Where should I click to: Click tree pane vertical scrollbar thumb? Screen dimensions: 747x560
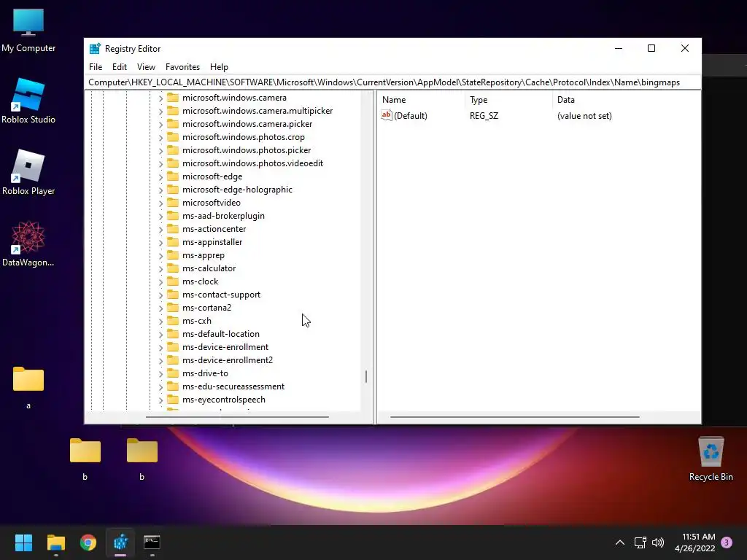(x=366, y=377)
